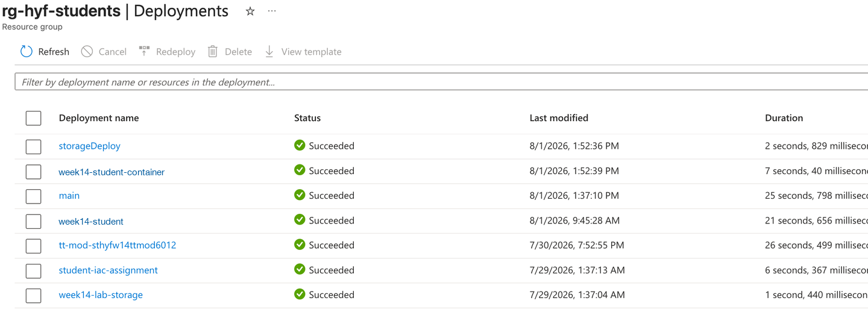
Task: Click the Refresh icon in toolbar
Action: [x=26, y=52]
